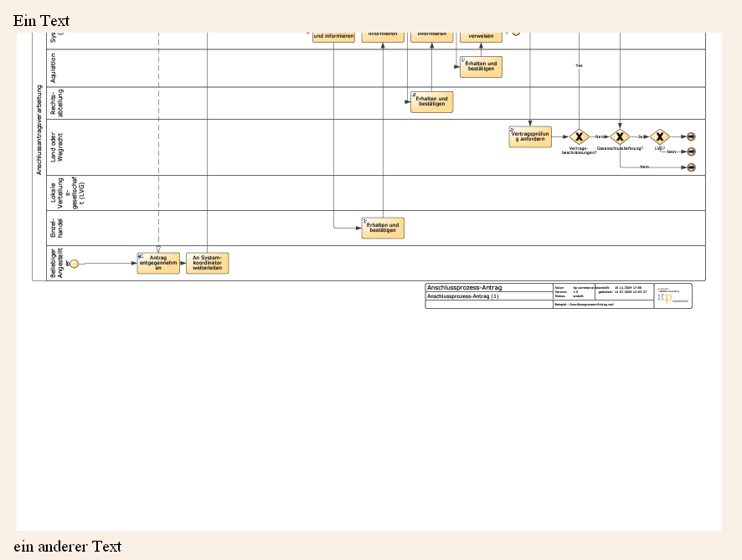
Task: Click the 'Ja' flow label between gateways
Action: [640, 136]
